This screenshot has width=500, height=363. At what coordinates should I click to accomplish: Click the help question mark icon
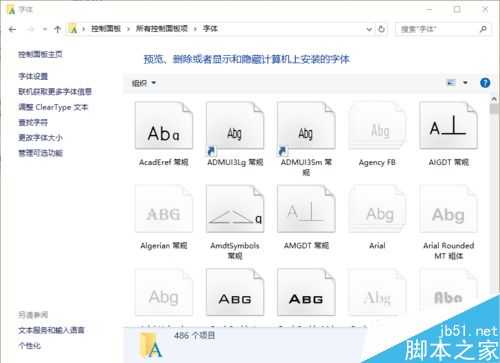coord(485,83)
